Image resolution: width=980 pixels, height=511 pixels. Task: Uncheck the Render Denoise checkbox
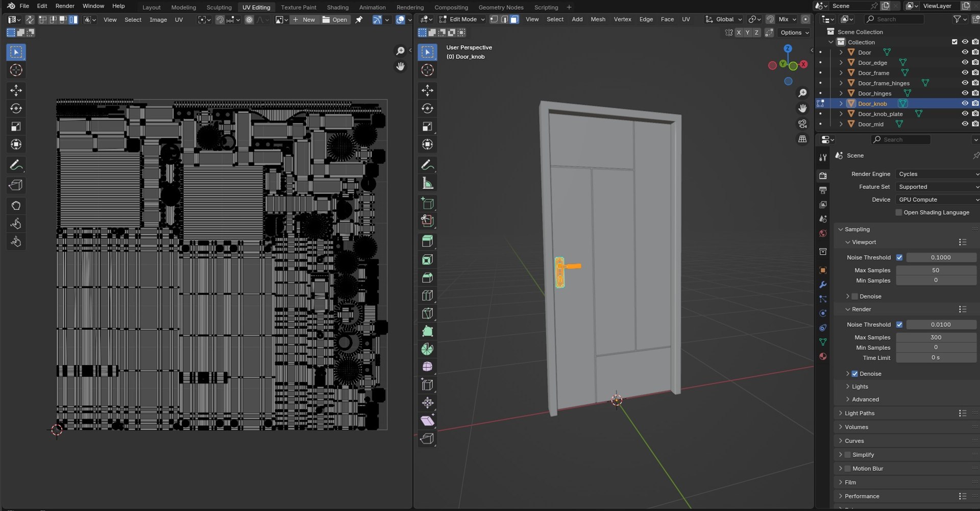coord(855,374)
